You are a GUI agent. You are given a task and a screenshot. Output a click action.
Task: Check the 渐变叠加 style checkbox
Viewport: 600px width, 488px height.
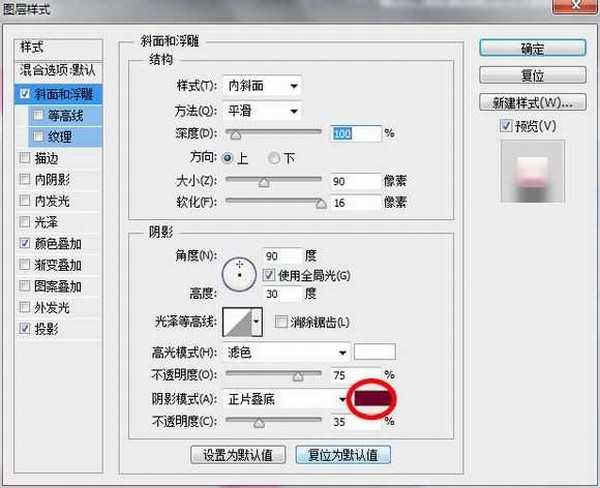coord(24,264)
